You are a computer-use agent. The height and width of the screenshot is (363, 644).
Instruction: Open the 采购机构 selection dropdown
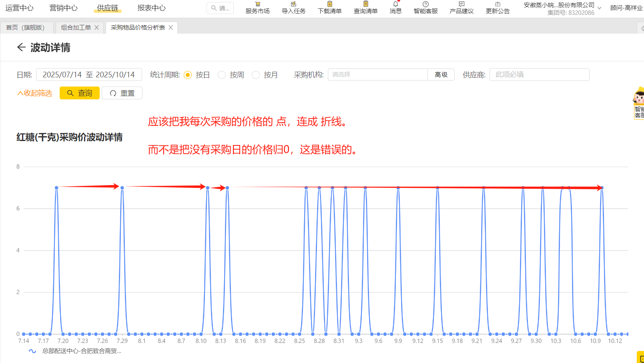pyautogui.click(x=377, y=75)
